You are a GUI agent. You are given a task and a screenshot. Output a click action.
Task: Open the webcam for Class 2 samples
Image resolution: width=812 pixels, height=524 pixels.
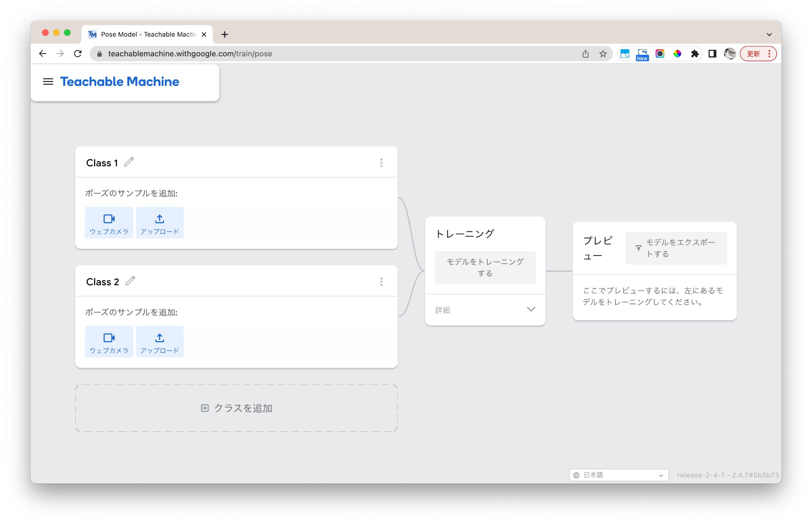[109, 341]
